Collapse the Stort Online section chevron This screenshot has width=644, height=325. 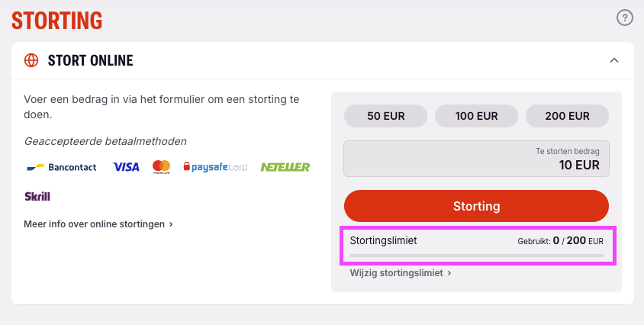click(614, 60)
